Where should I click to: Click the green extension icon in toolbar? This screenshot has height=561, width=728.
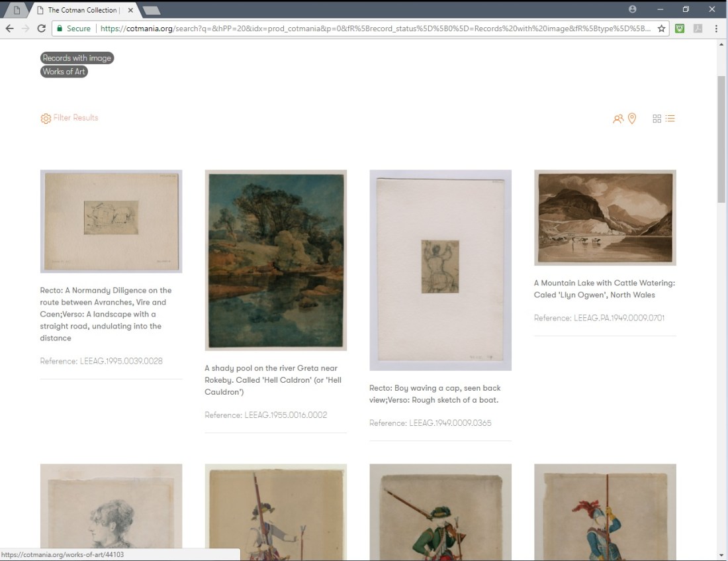pyautogui.click(x=680, y=28)
